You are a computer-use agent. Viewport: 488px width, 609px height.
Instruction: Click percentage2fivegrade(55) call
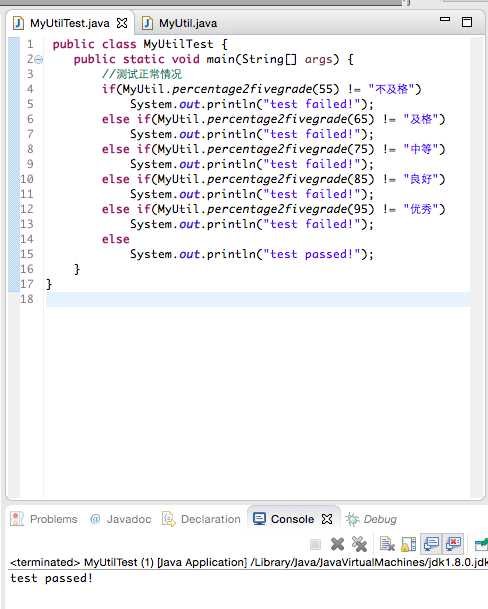click(x=255, y=89)
